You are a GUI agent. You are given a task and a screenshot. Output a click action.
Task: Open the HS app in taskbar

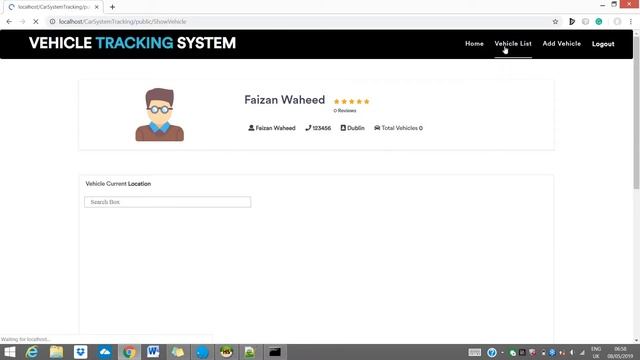tap(226, 352)
